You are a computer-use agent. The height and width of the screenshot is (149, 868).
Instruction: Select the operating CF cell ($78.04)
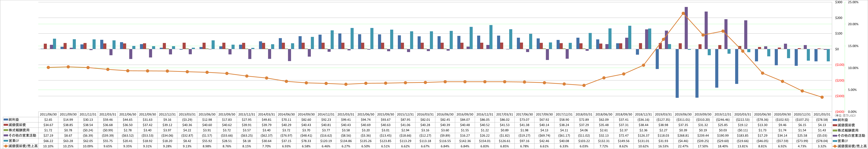pyautogui.click(x=822, y=141)
